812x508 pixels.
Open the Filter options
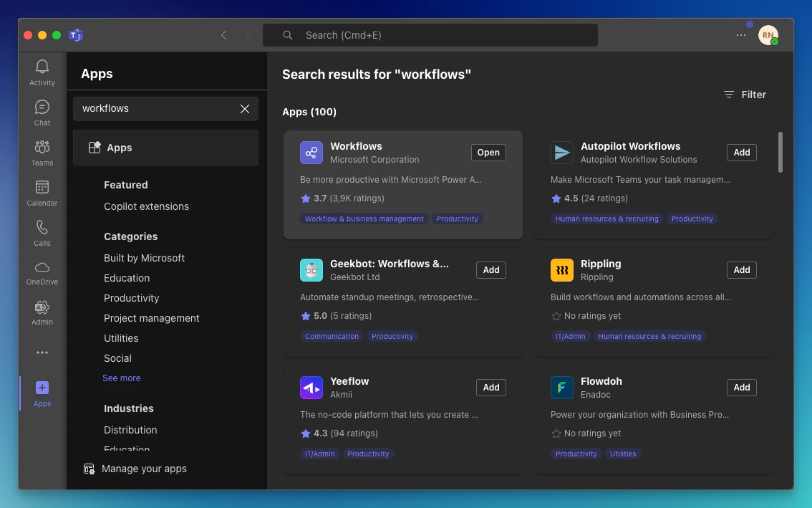coord(745,95)
